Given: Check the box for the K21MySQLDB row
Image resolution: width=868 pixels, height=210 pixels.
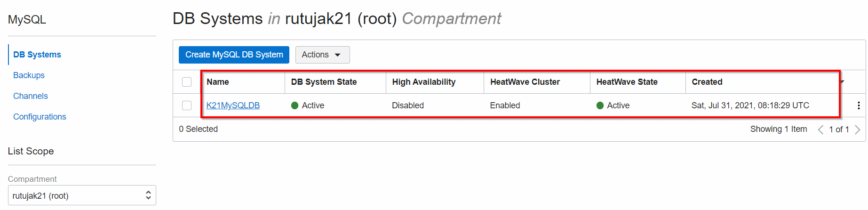Looking at the screenshot, I should point(187,105).
